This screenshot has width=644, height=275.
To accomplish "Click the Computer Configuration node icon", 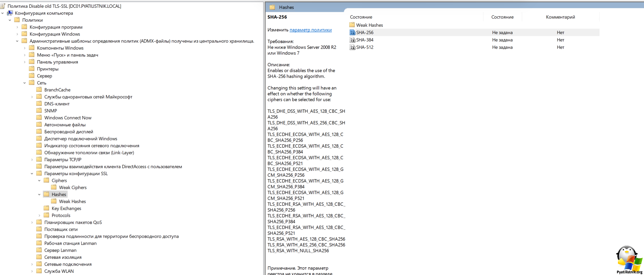I will [10, 13].
